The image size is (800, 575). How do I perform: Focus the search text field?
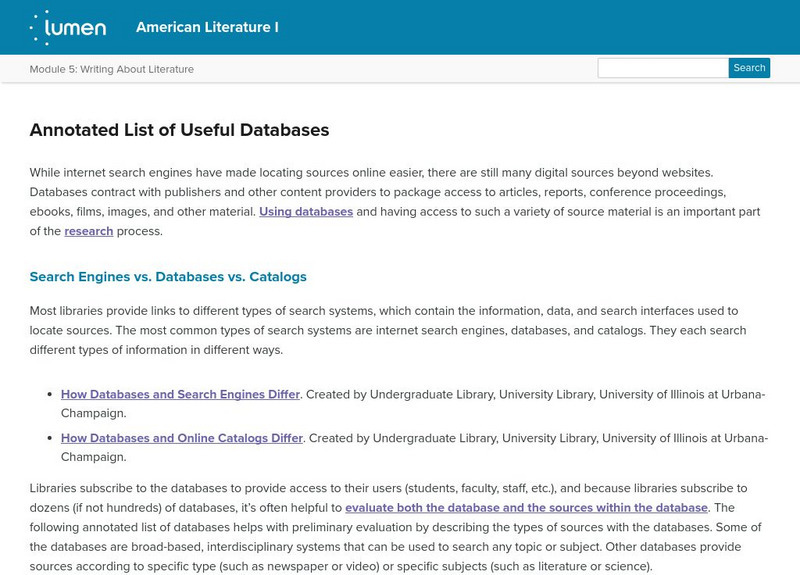pyautogui.click(x=662, y=69)
